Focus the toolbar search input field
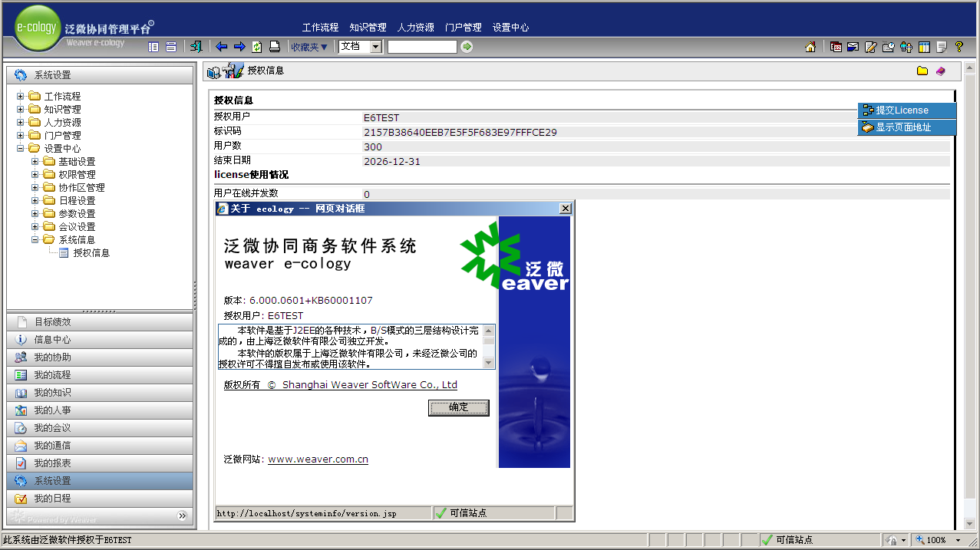980x550 pixels. pyautogui.click(x=422, y=47)
